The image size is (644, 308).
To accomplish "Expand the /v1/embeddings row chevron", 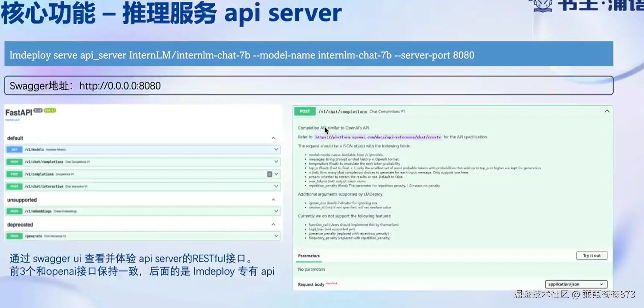I will click(x=276, y=211).
